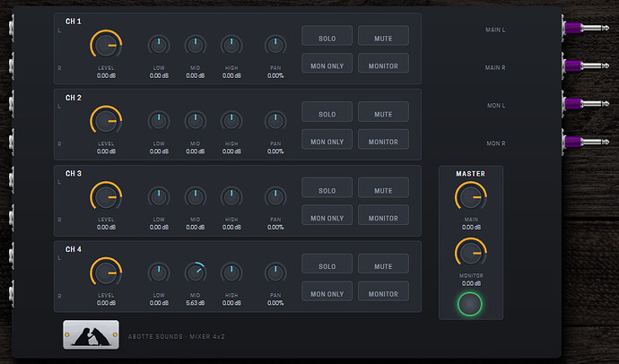
Task: Click the MASTER MONITOR level knob
Action: point(471,253)
